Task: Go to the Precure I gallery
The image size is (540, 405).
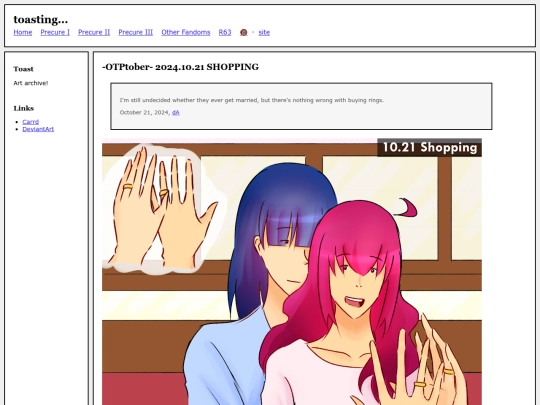Action: pos(55,32)
